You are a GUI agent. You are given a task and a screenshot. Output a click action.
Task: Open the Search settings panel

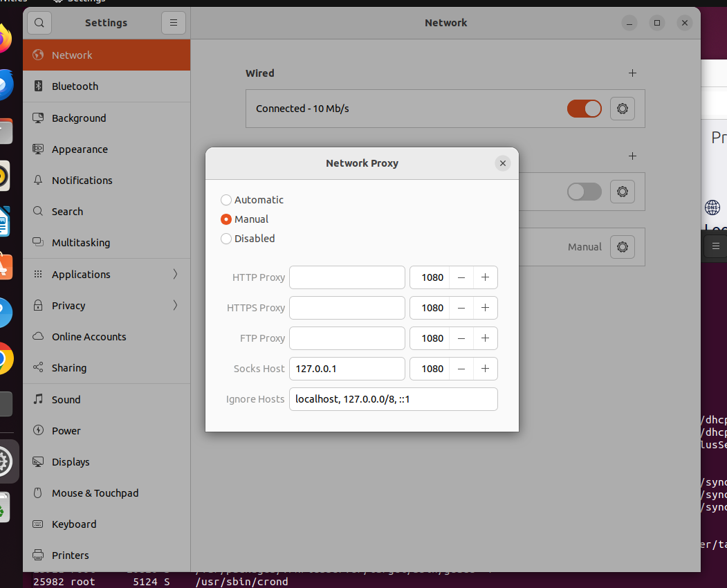point(107,212)
